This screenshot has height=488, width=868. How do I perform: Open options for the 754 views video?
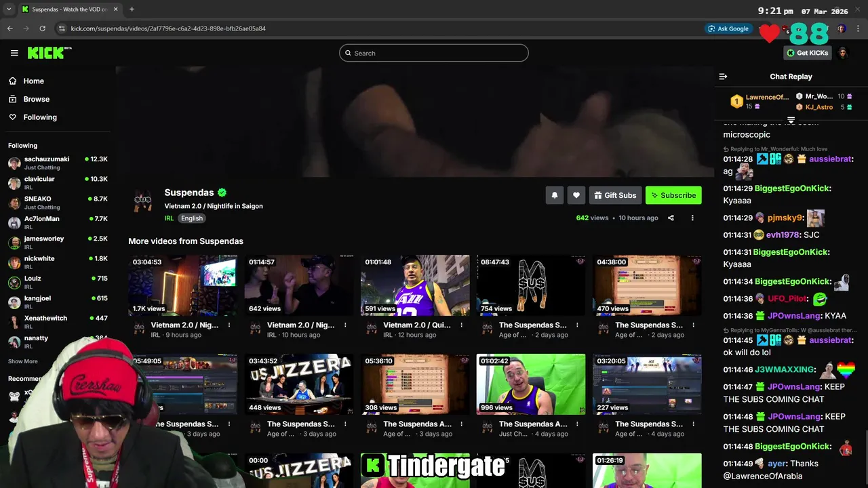(x=577, y=325)
